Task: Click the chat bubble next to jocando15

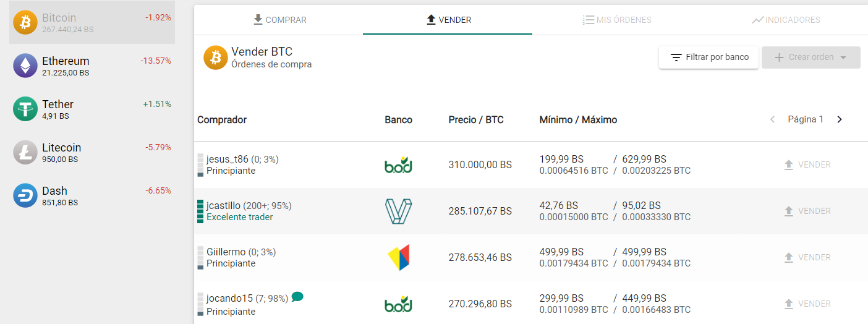Action: [x=297, y=297]
